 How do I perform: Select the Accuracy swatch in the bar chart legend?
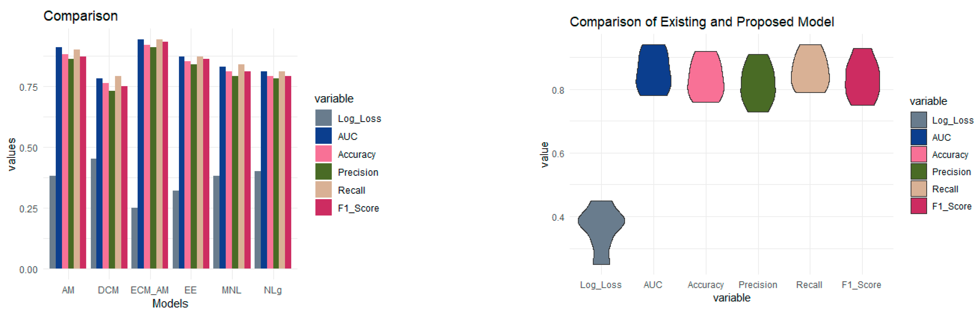click(323, 154)
